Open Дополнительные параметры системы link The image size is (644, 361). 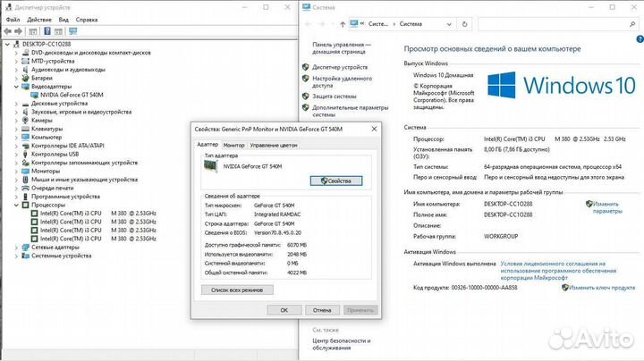click(x=350, y=111)
